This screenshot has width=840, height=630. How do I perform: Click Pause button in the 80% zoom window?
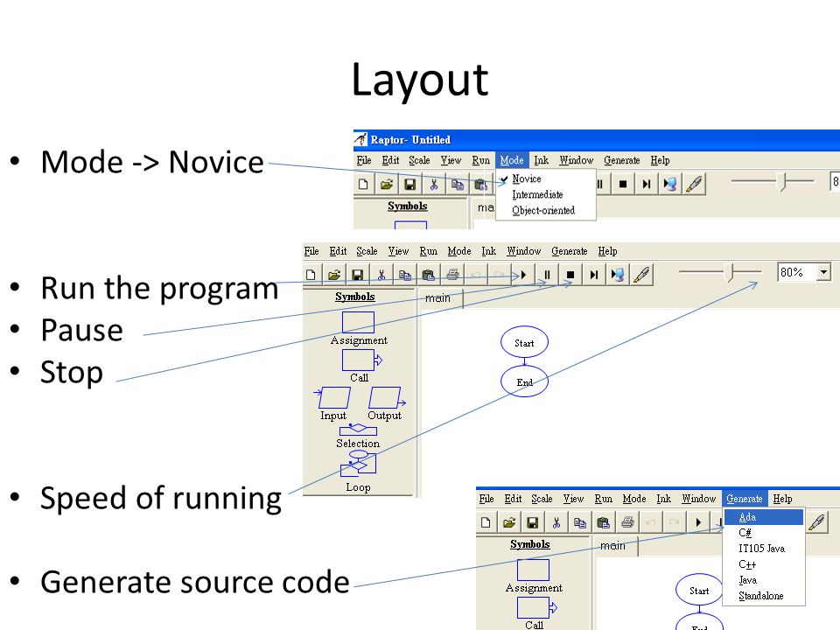coord(547,275)
